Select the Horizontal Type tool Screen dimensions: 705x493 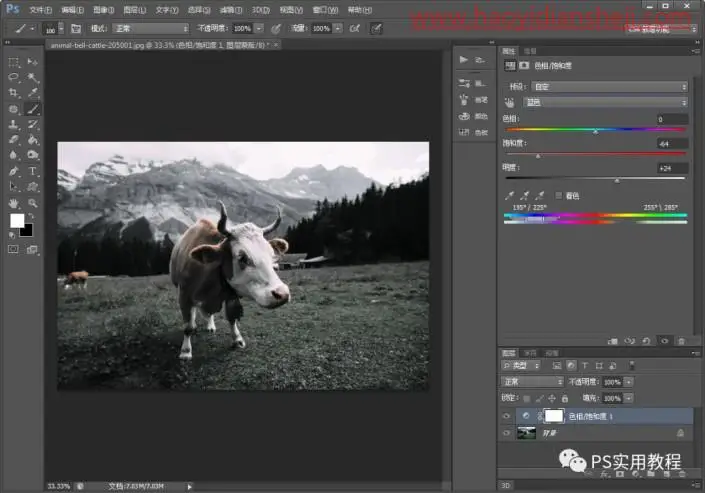32,171
